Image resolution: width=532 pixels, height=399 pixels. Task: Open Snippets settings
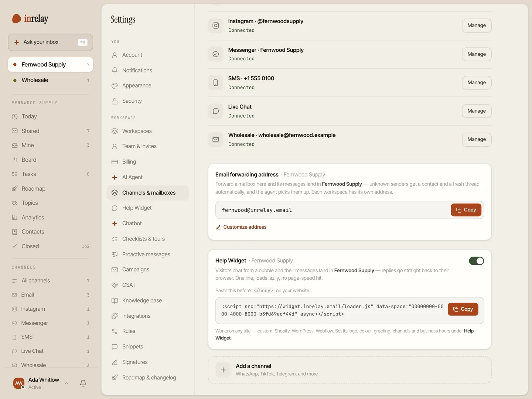click(148, 347)
